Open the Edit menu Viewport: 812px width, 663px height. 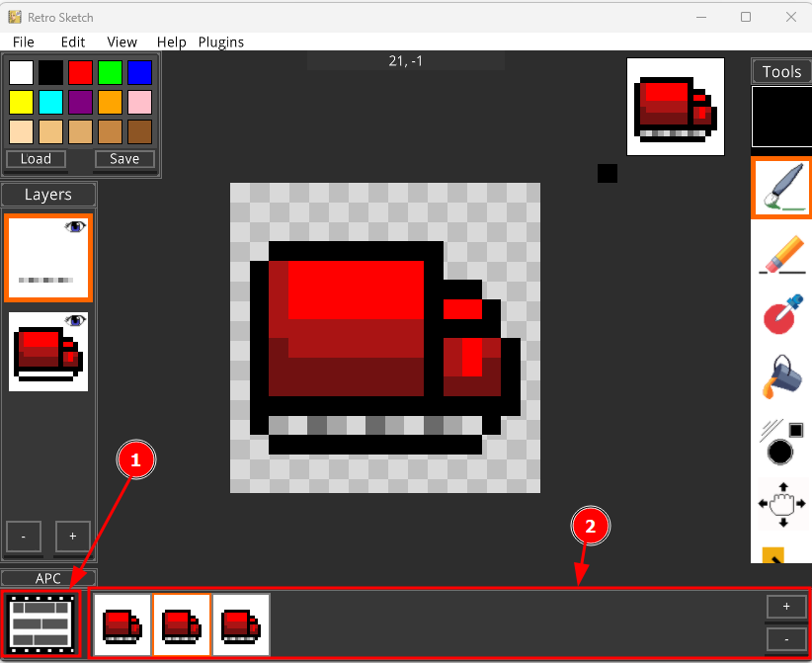tap(73, 41)
